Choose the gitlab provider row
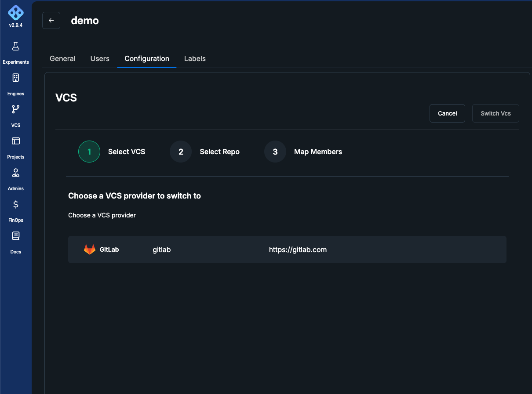532x394 pixels. coord(287,249)
